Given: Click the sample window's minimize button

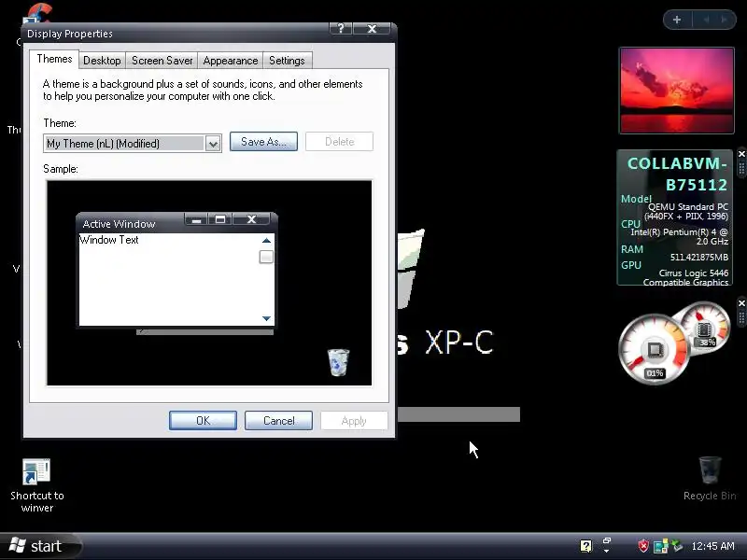Looking at the screenshot, I should [196, 219].
